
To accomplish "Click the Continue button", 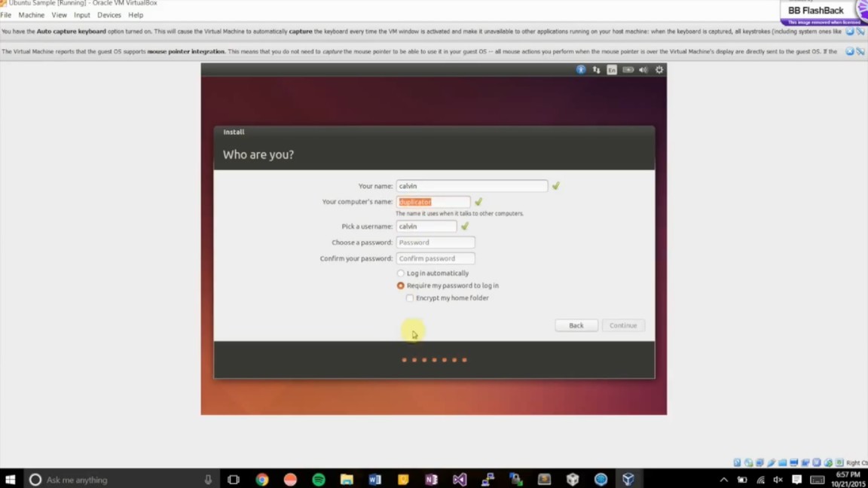I will click(623, 325).
